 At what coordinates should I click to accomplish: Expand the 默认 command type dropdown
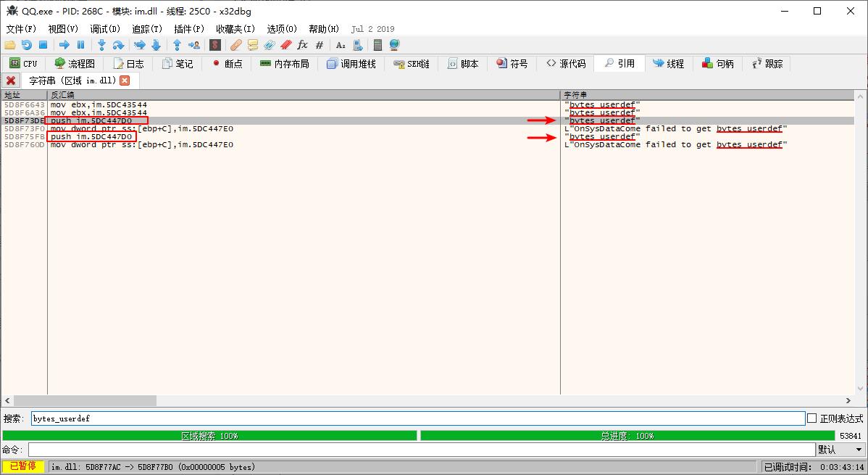tap(840, 450)
